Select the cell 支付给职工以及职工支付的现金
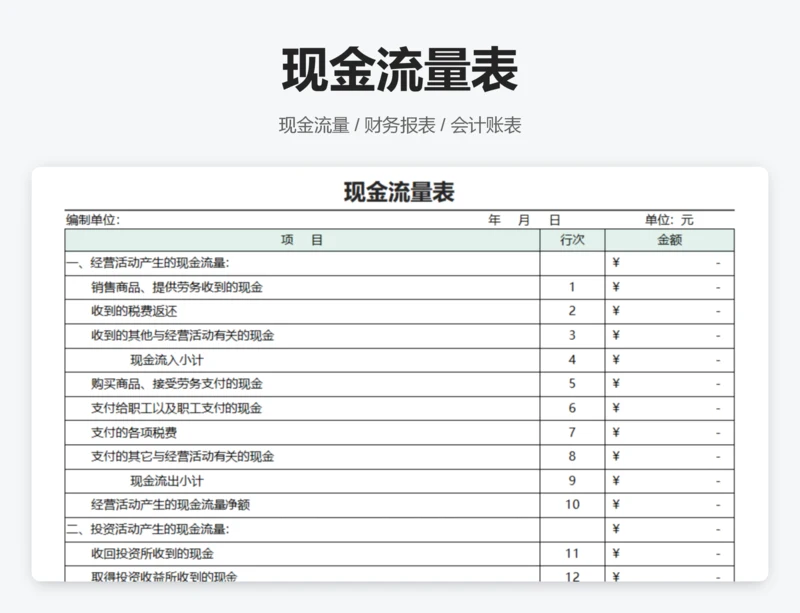 (302, 408)
